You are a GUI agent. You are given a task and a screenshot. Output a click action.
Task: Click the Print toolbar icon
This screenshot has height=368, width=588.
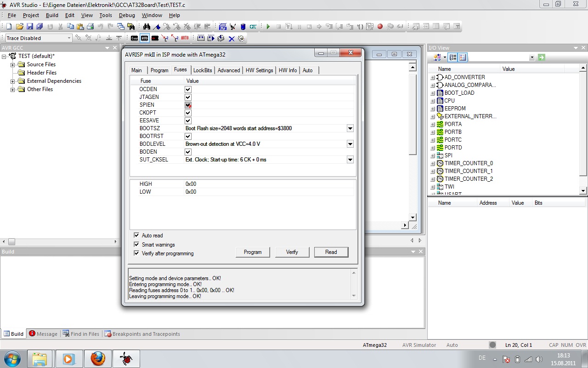pyautogui.click(x=90, y=27)
